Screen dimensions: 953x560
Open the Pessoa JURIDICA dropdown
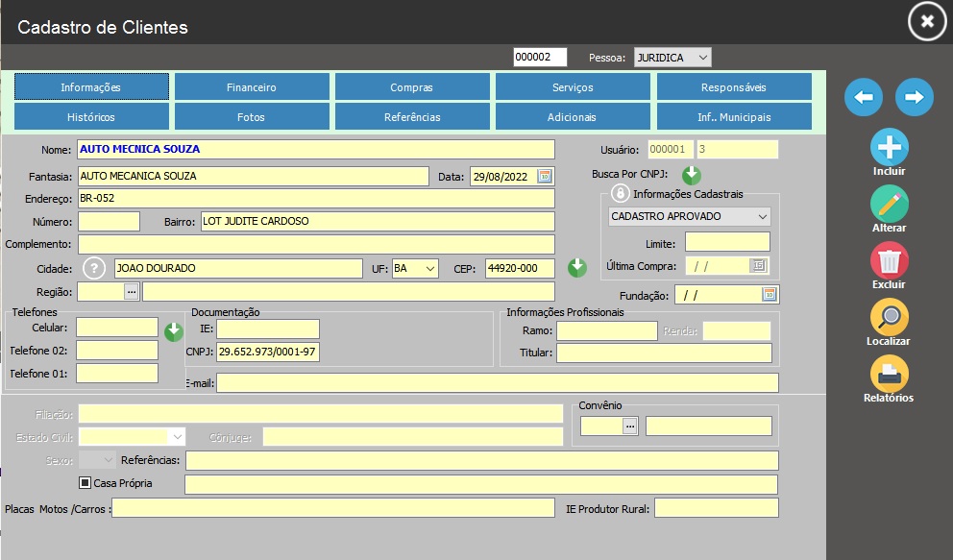tap(672, 58)
